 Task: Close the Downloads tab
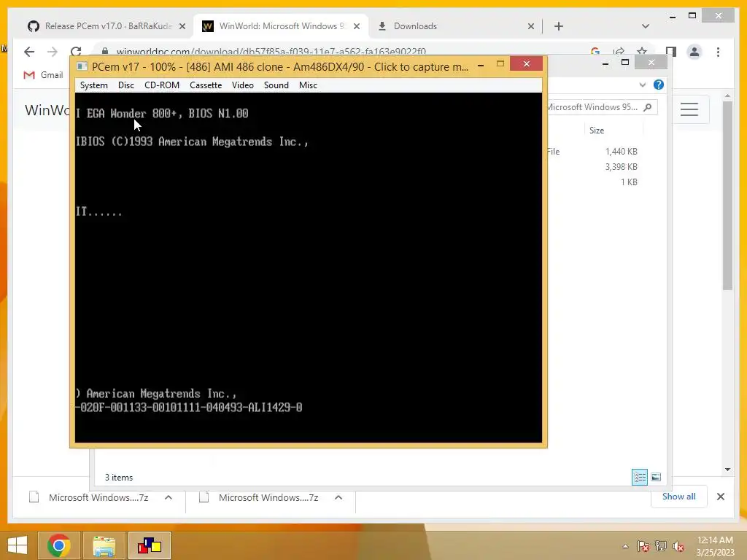531,27
